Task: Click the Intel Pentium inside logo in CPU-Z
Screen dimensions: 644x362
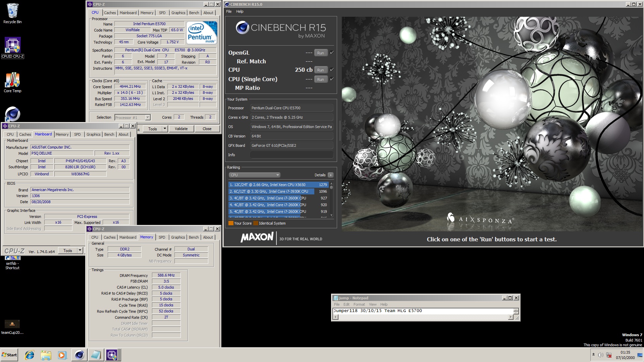Action: [x=202, y=33]
